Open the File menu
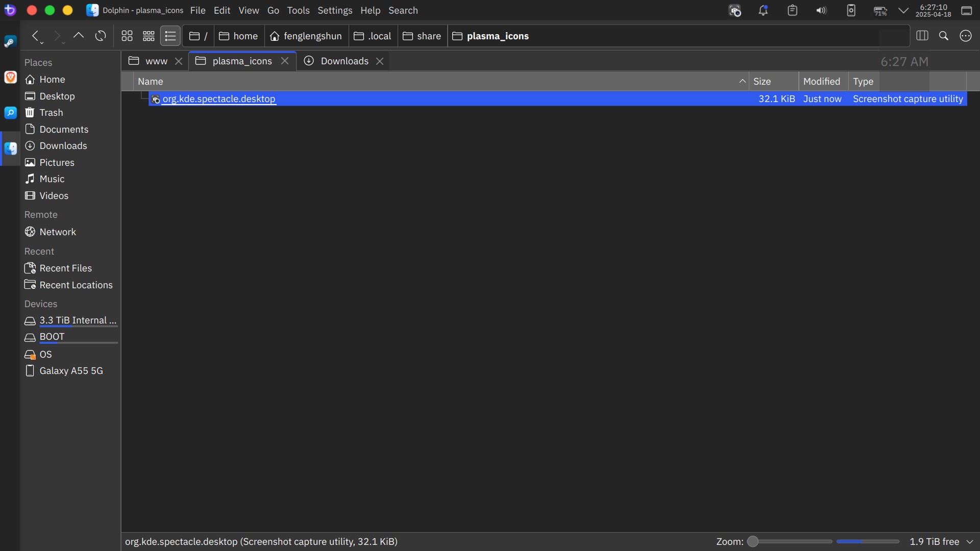The width and height of the screenshot is (980, 551). pyautogui.click(x=198, y=10)
